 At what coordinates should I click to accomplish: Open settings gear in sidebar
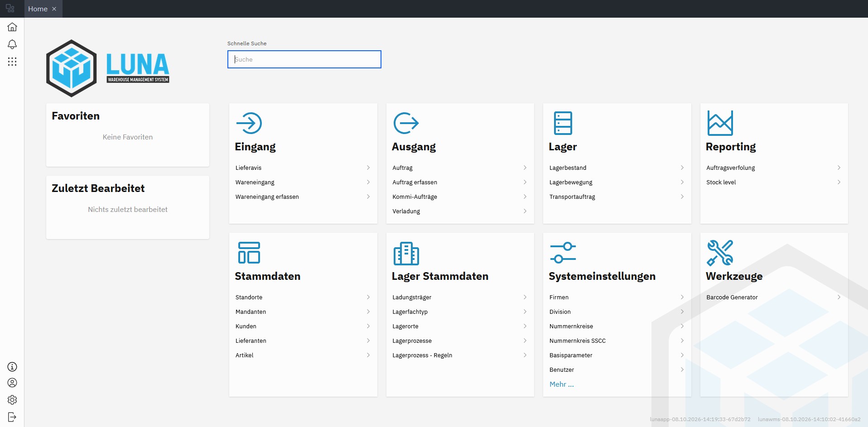pyautogui.click(x=12, y=400)
